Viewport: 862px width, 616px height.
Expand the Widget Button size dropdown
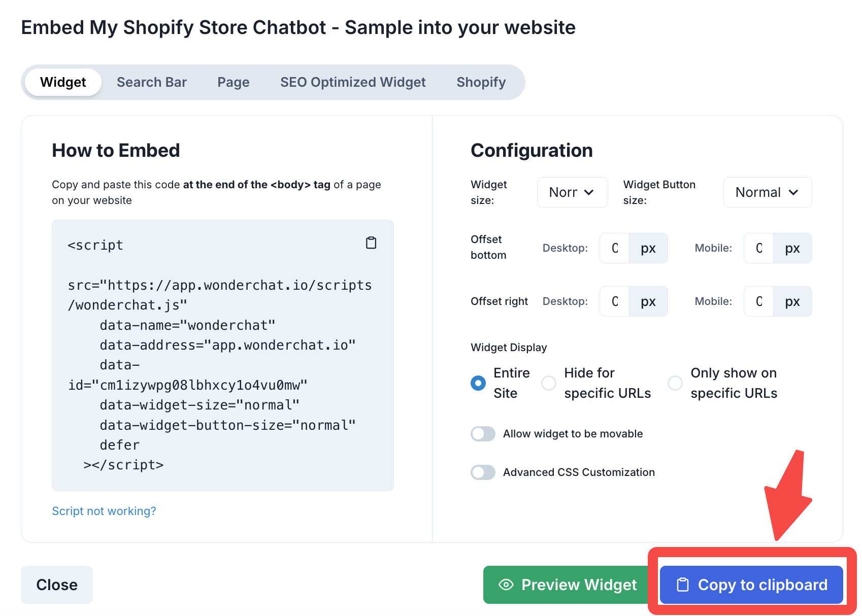(x=767, y=192)
